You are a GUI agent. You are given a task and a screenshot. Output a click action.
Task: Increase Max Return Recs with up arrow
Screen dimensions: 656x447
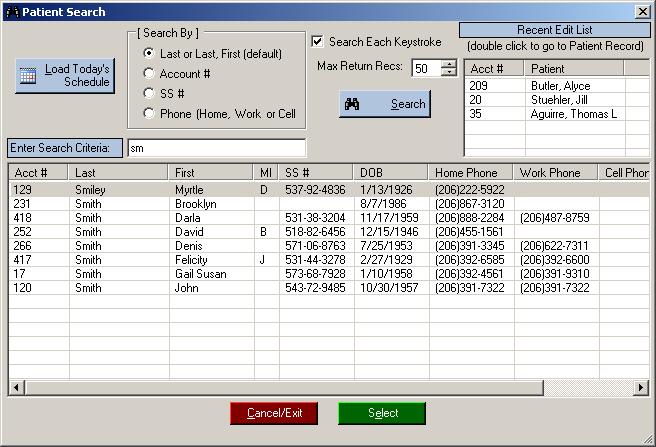point(449,64)
